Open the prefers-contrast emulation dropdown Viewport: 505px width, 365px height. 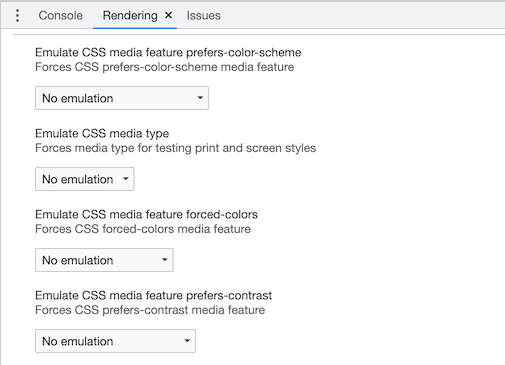115,341
